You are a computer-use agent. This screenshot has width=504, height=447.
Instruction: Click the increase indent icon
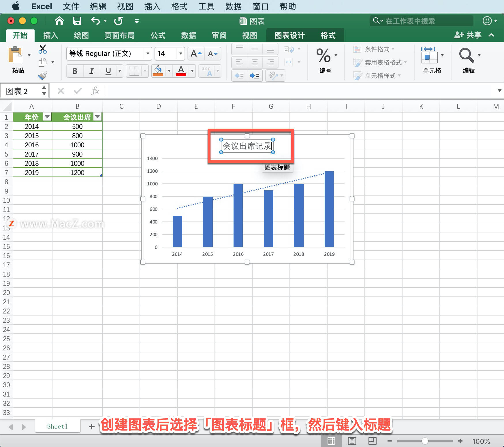[x=254, y=76]
